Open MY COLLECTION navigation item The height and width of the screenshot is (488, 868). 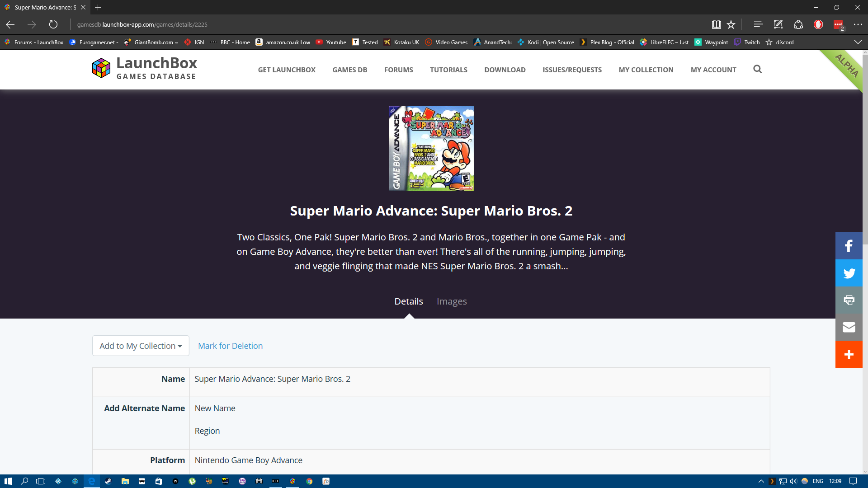[646, 70]
